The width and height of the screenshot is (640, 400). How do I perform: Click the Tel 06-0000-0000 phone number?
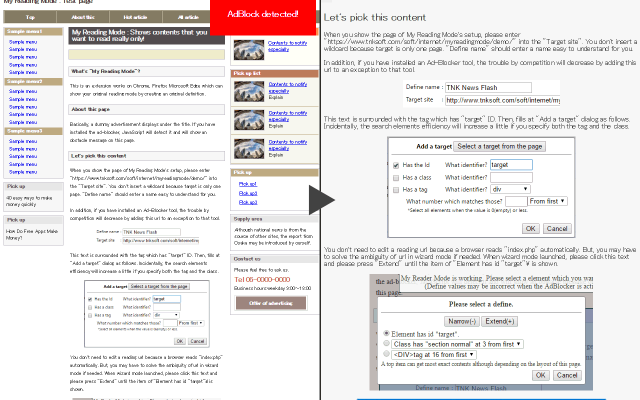[x=262, y=280]
